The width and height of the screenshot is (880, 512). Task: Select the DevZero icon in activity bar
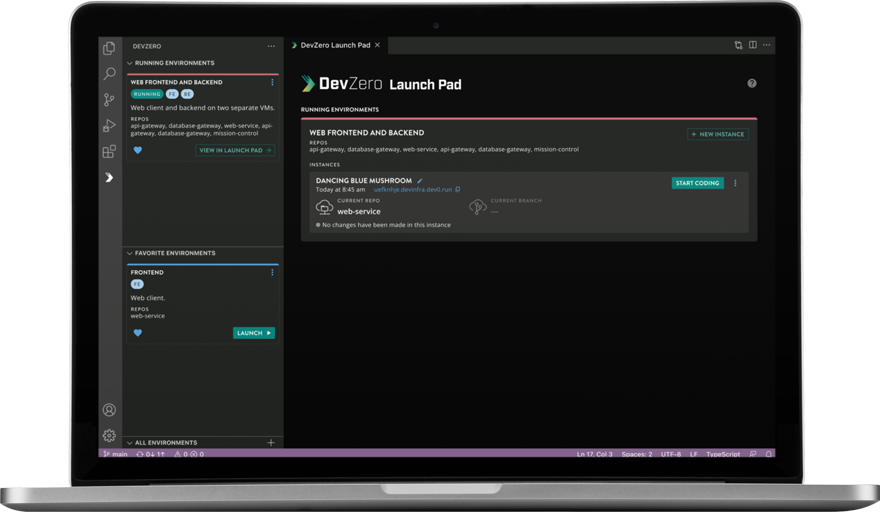point(109,177)
